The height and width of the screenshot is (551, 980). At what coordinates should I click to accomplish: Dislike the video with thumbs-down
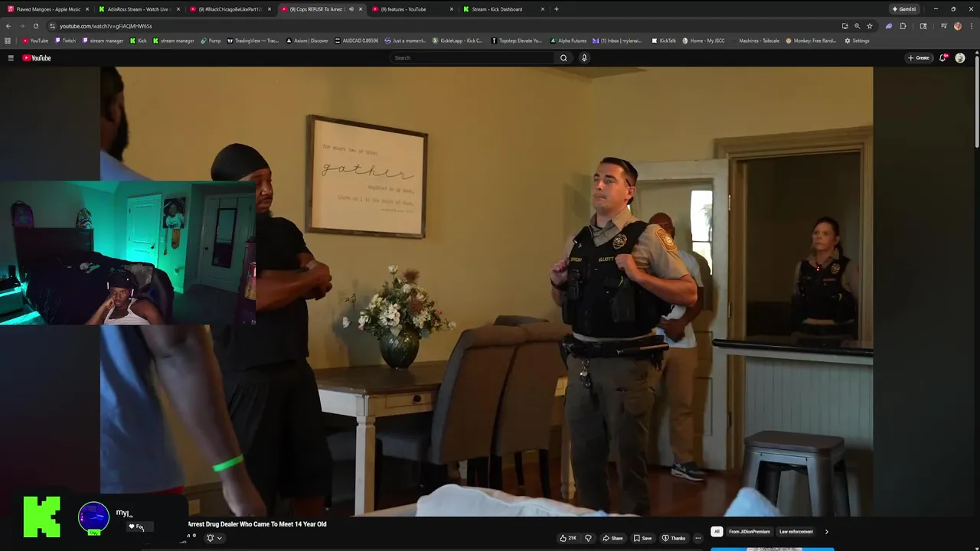tap(588, 538)
